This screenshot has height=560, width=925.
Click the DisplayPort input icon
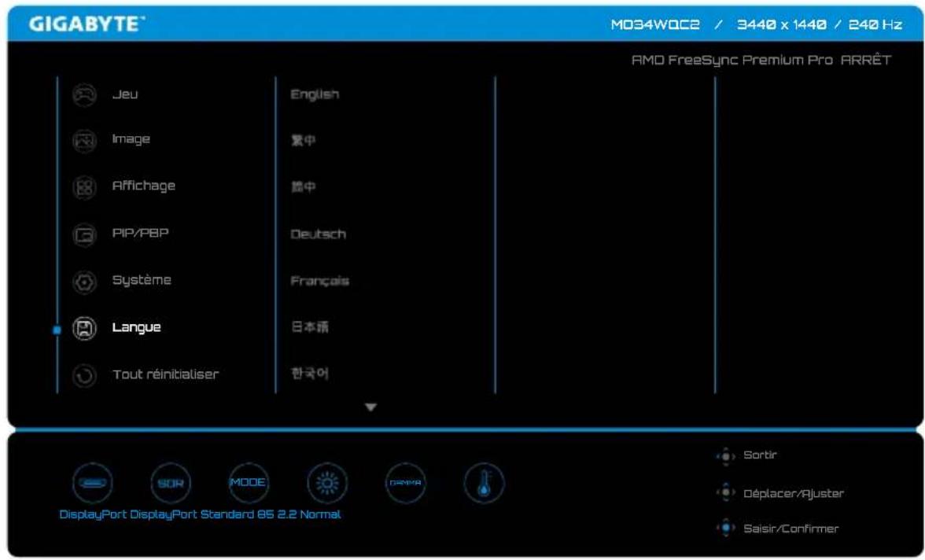point(93,483)
